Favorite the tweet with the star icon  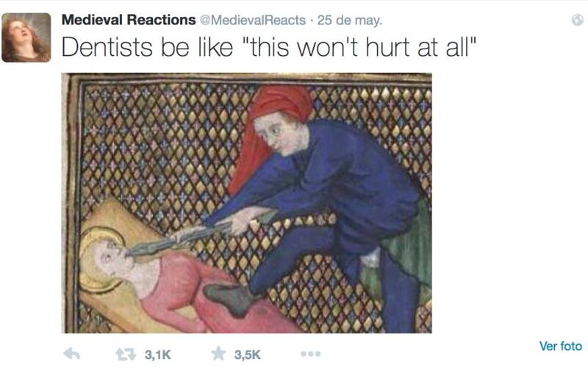tap(218, 354)
